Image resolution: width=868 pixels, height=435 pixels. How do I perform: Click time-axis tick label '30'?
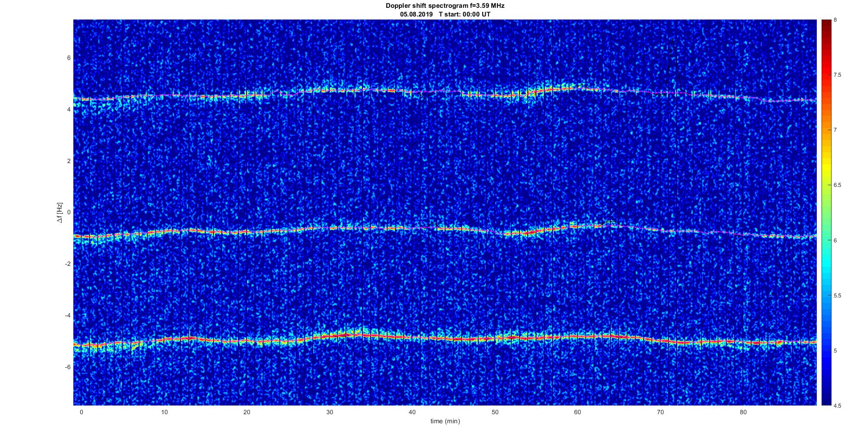(x=329, y=412)
